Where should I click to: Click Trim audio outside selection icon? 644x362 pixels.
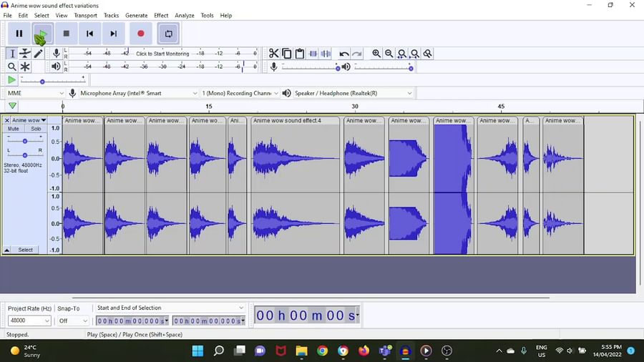[x=313, y=54]
